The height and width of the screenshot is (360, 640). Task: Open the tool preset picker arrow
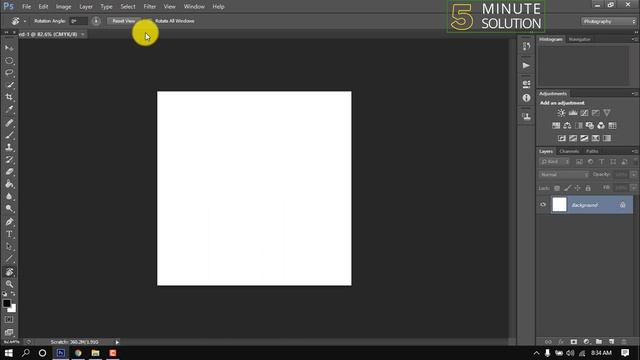pyautogui.click(x=24, y=21)
